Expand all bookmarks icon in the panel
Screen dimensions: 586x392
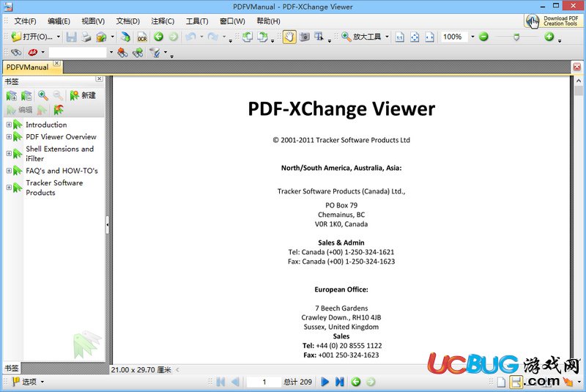[x=12, y=96]
